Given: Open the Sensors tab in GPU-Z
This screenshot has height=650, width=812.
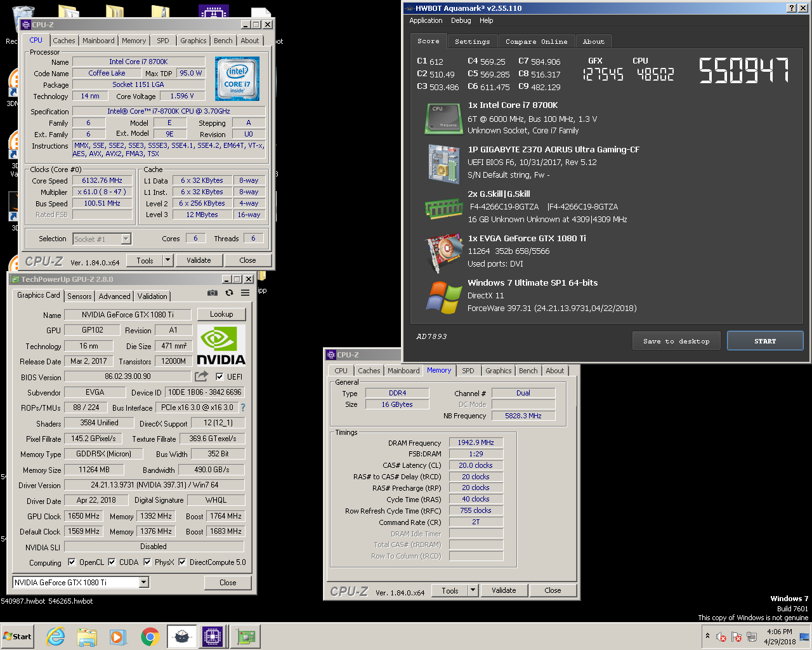Looking at the screenshot, I should coord(79,296).
